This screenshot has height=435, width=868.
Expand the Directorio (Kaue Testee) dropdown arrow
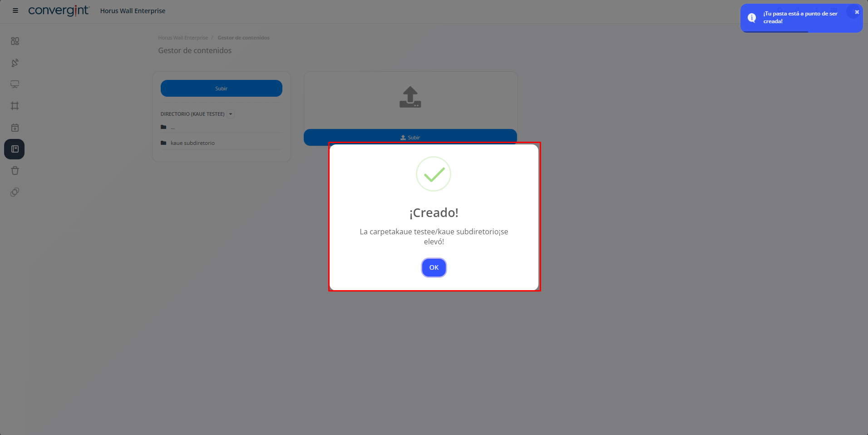[231, 114]
